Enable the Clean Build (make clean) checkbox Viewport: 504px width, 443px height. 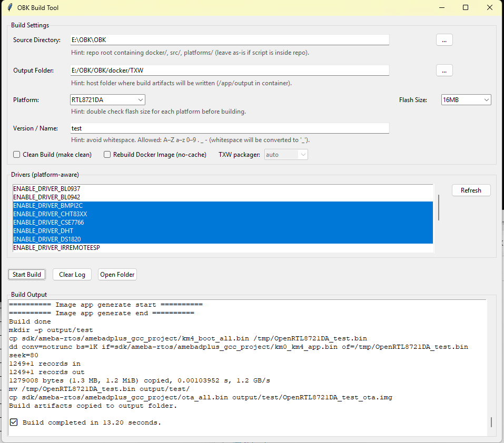[x=17, y=155]
